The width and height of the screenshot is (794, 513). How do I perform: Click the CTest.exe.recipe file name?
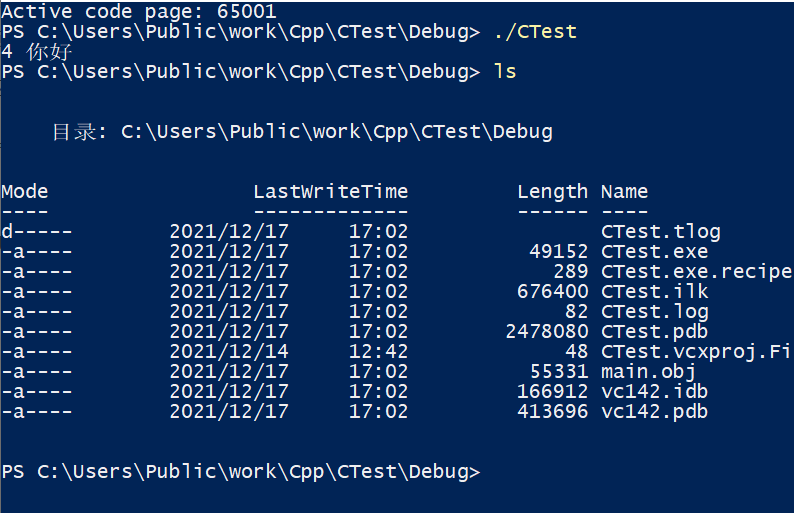(x=696, y=272)
